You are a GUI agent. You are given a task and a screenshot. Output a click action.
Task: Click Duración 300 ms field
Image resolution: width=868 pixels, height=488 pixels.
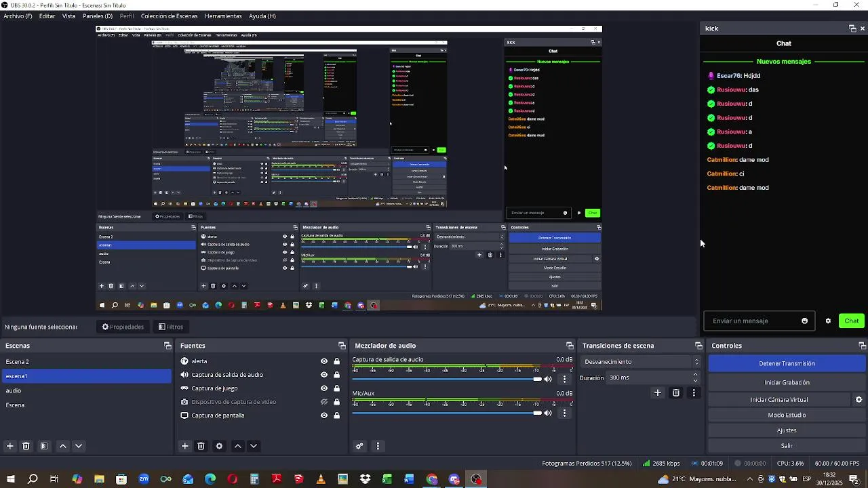(x=648, y=378)
